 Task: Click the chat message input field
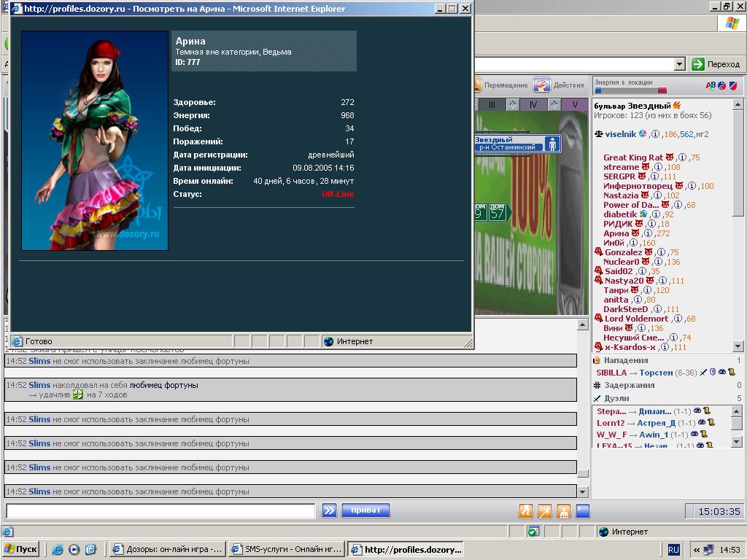pos(160,510)
